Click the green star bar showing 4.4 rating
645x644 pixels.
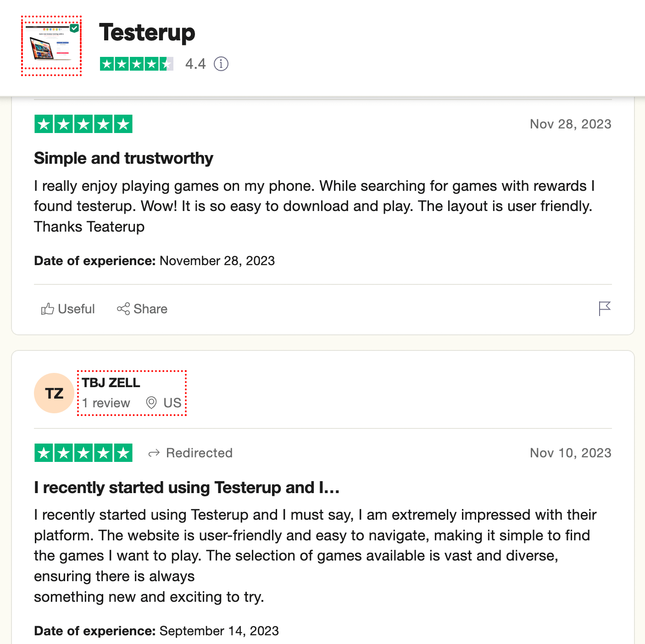pos(136,64)
